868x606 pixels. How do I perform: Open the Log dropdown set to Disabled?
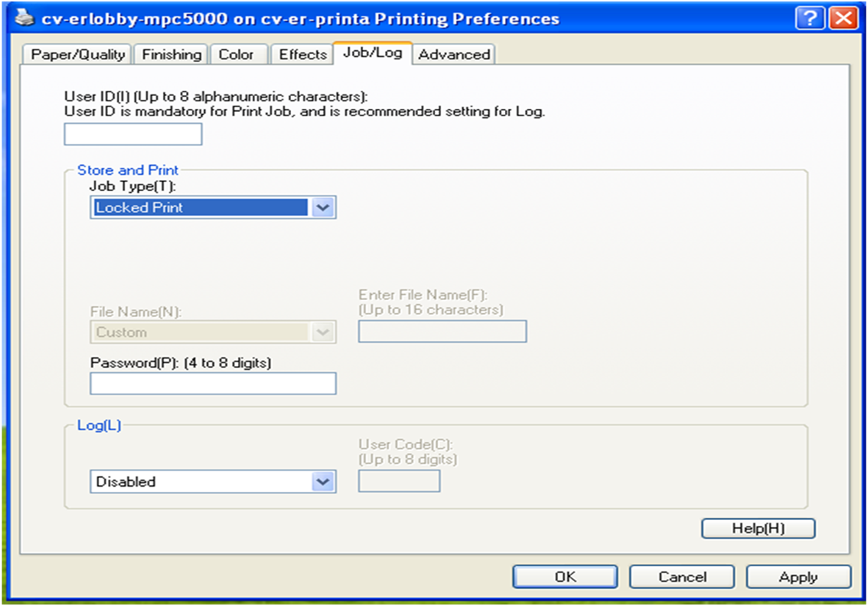coord(213,481)
